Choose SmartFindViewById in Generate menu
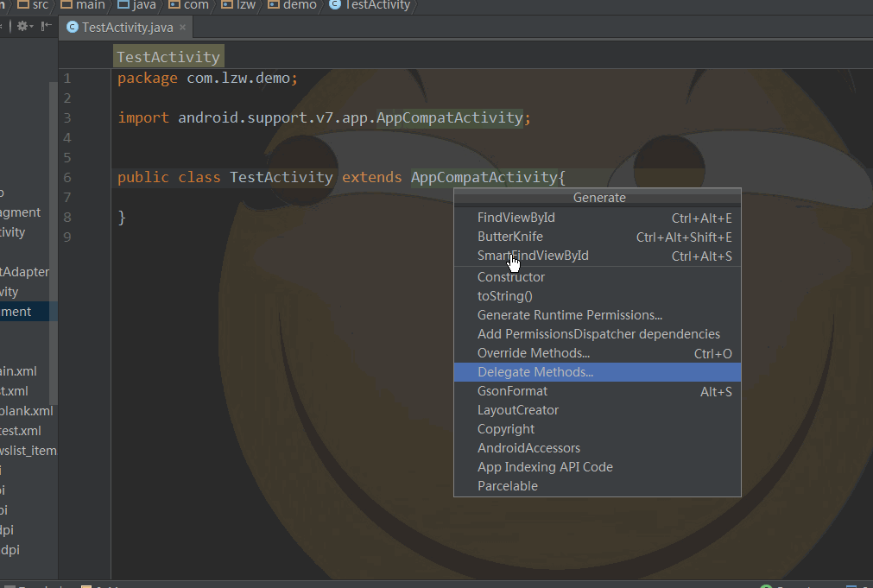 598,256
